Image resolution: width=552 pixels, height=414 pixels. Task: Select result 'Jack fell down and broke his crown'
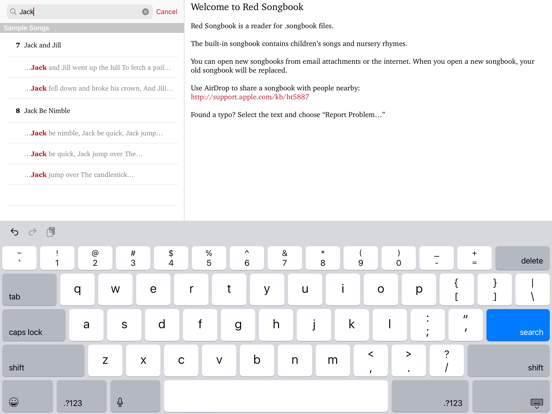(x=92, y=88)
